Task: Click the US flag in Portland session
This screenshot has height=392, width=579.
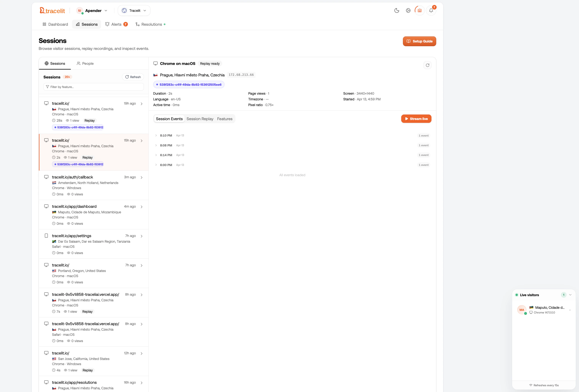Action: click(x=54, y=271)
